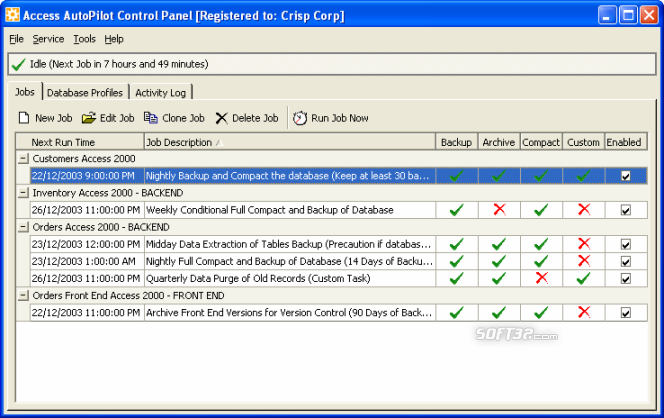Click the red X under Archive for Weekly Conditional job
Viewport: 664px width, 418px height.
[x=499, y=209]
